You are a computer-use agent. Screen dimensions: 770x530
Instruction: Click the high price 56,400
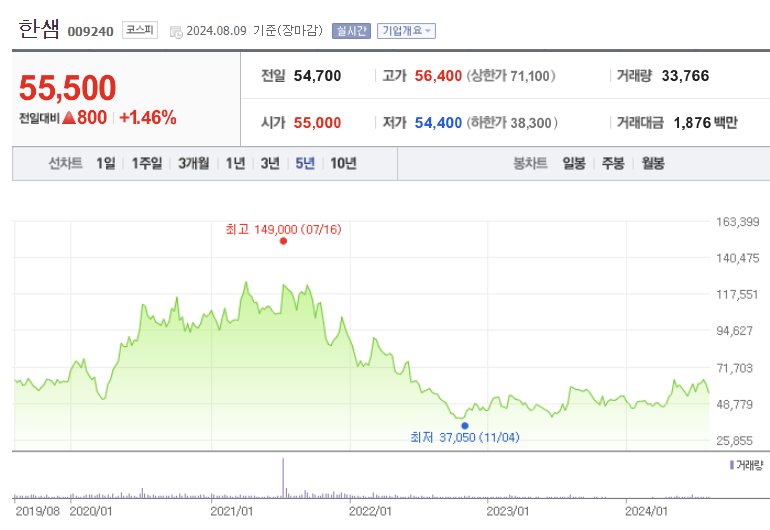438,76
